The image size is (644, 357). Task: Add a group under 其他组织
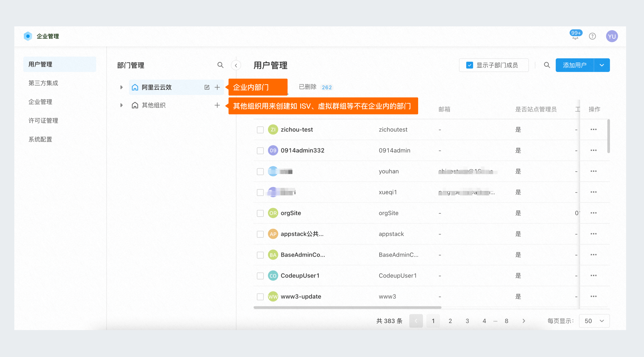pyautogui.click(x=217, y=105)
